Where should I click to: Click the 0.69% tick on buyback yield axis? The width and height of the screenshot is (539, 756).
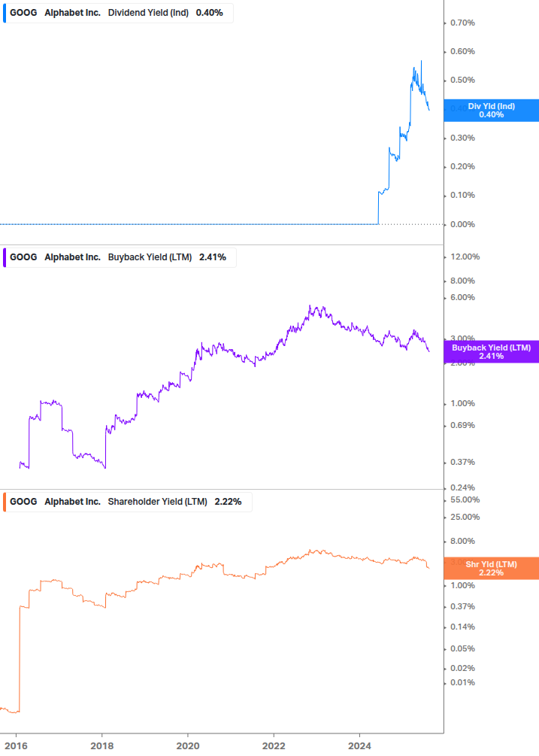pyautogui.click(x=462, y=425)
